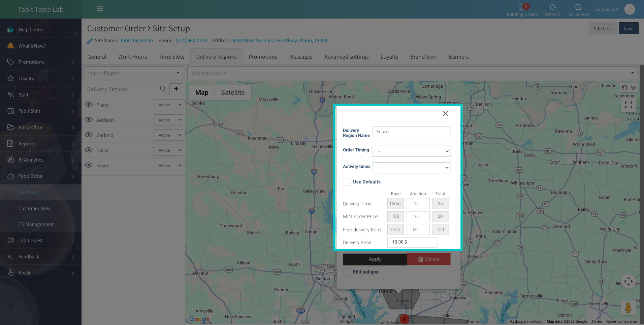The height and width of the screenshot is (325, 644).
Task: Add a new delivery region plus button
Action: point(176,89)
